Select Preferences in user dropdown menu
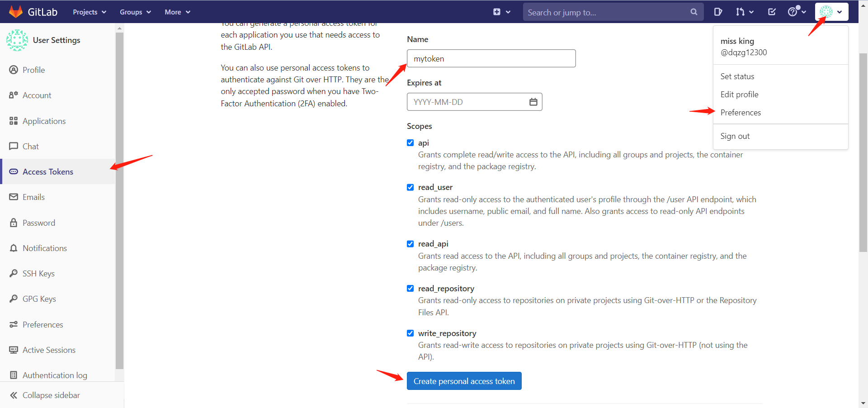868x408 pixels. [741, 113]
